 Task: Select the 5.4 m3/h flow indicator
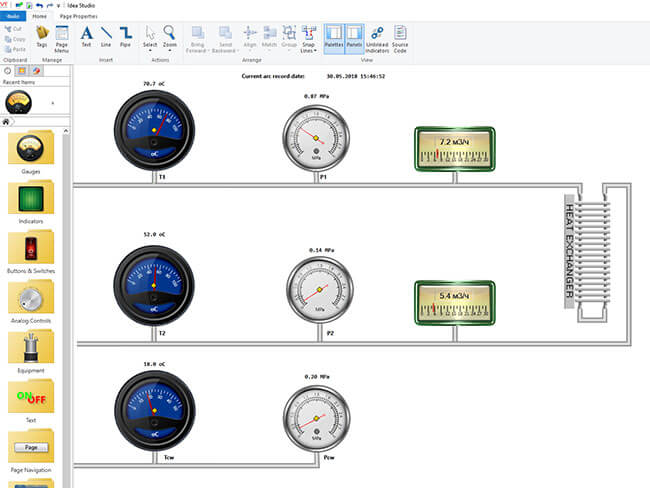pos(455,303)
